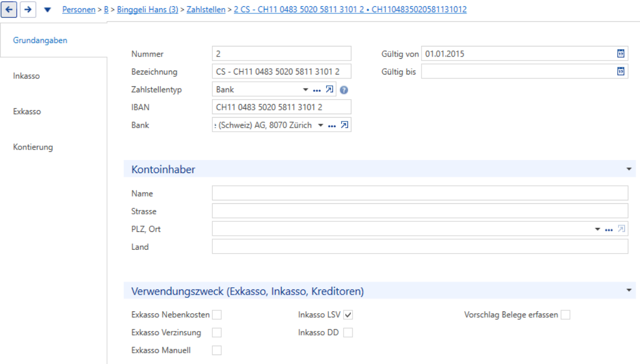Open the navigation history dropdown triangle
This screenshot has height=364, width=640.
47,10
